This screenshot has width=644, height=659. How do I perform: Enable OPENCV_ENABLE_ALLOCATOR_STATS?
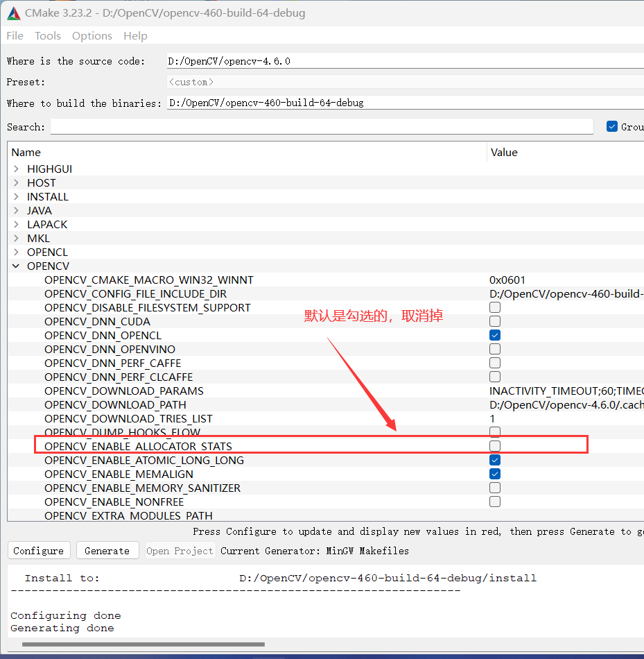point(495,445)
